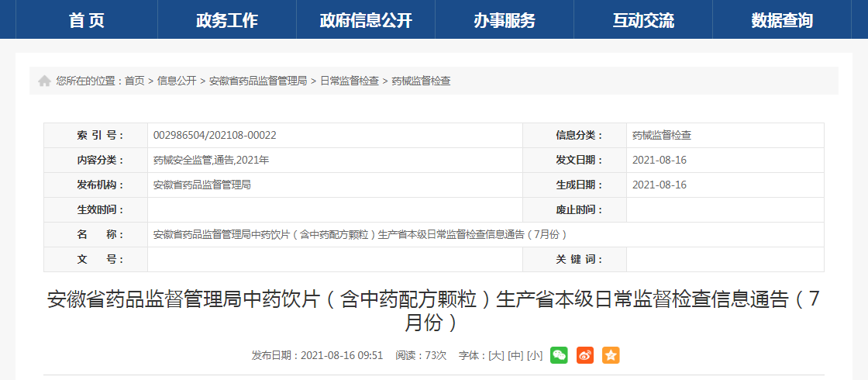
Task: Click 药械监督检查 breadcrumb link
Action: point(421,81)
